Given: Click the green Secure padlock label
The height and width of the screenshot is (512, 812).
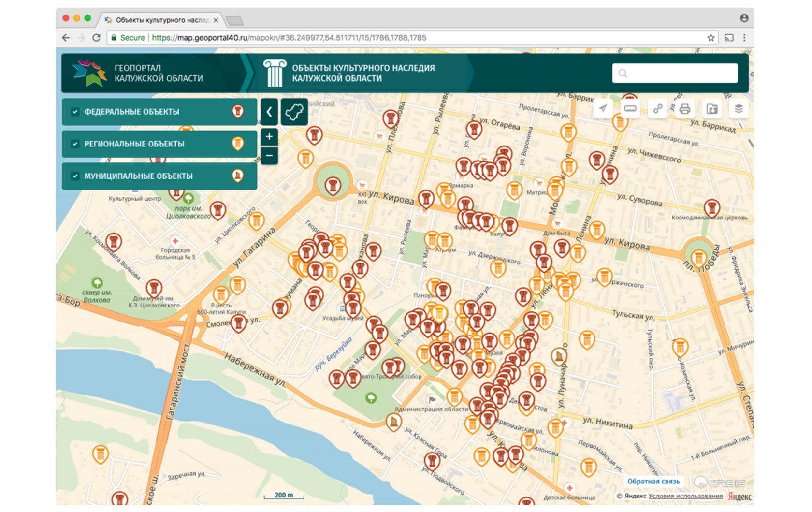Looking at the screenshot, I should 128,38.
